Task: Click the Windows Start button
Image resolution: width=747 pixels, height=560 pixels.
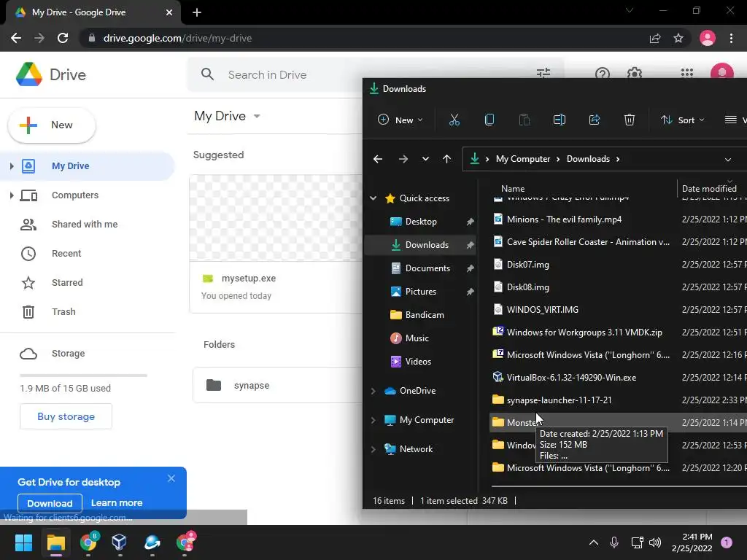Action: tap(23, 542)
